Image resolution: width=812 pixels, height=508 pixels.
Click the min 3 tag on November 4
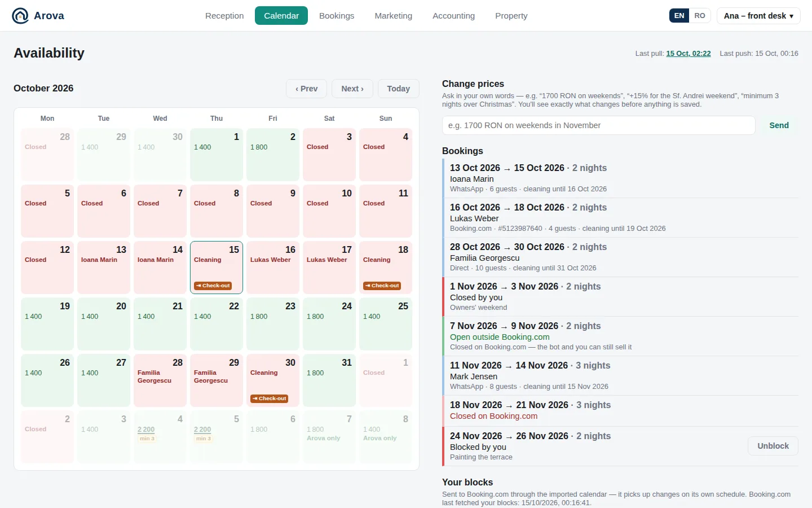pos(147,439)
